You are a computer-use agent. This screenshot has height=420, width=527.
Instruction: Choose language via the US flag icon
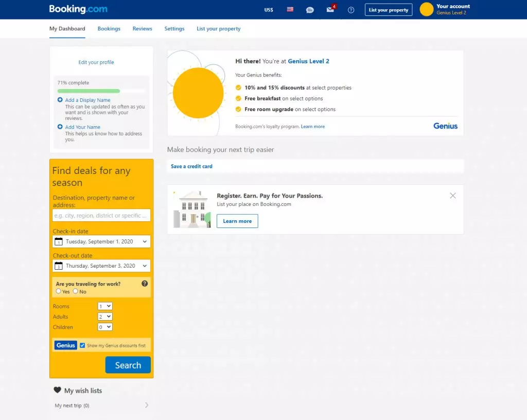coord(290,9)
